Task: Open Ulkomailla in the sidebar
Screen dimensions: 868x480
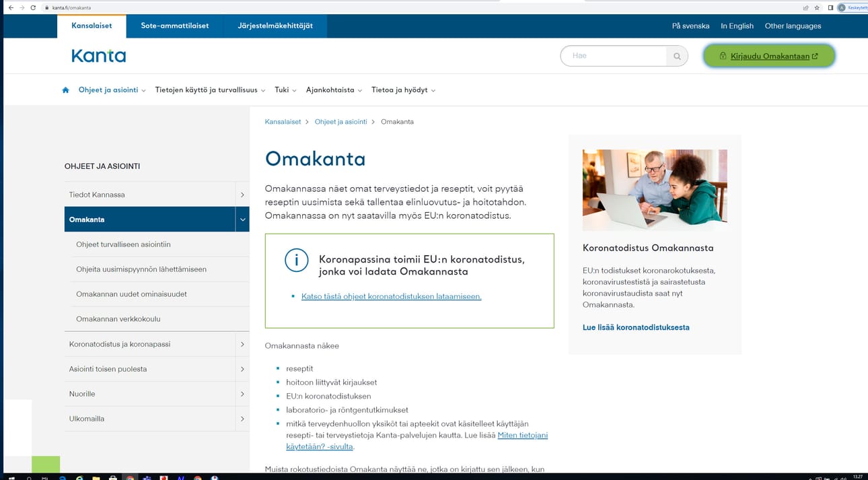Action: click(87, 419)
